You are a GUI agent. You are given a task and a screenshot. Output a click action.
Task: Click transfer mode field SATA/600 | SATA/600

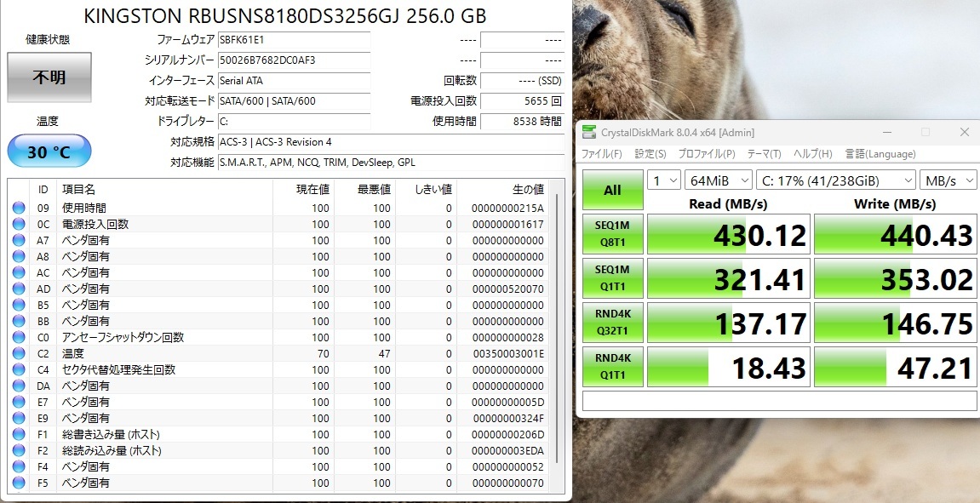tap(294, 101)
